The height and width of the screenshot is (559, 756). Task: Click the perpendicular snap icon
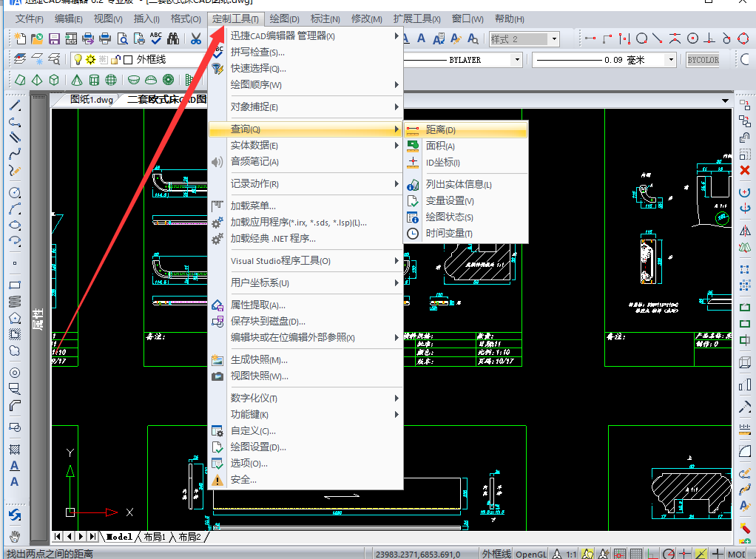[x=709, y=38]
